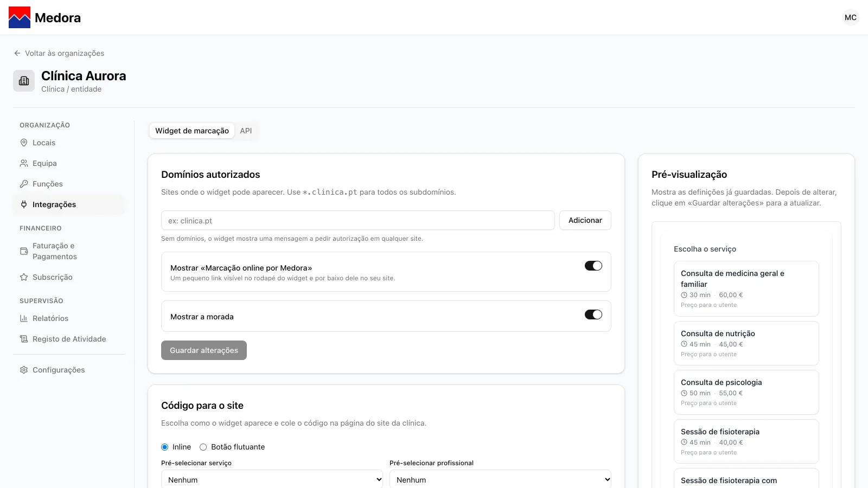
Task: Click the Clínica Aurora building icon
Action: (x=24, y=81)
